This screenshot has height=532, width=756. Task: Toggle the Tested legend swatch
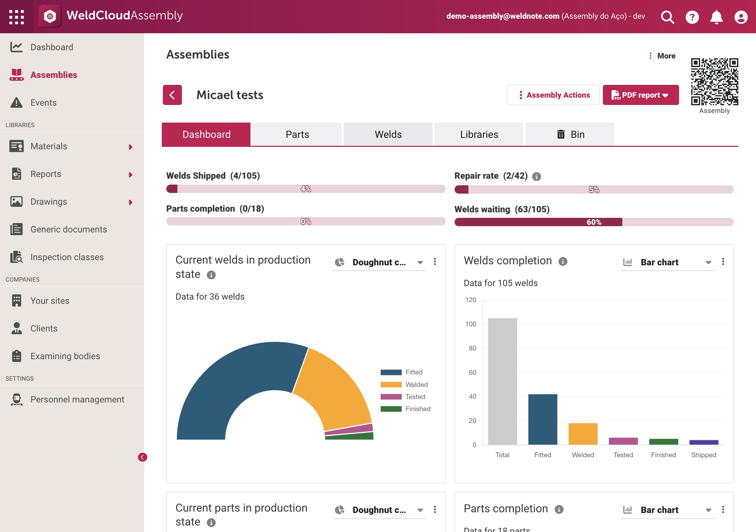coord(391,397)
